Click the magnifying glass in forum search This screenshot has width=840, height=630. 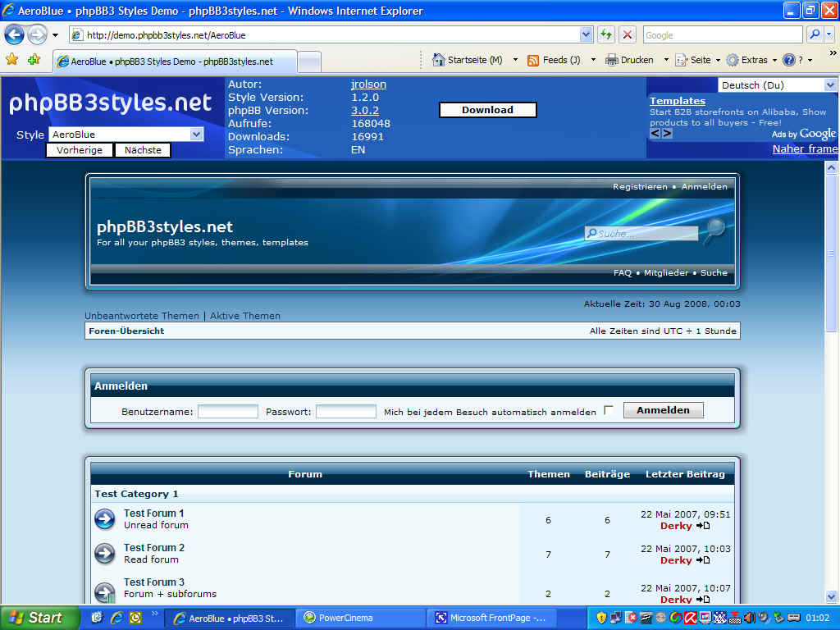point(715,230)
